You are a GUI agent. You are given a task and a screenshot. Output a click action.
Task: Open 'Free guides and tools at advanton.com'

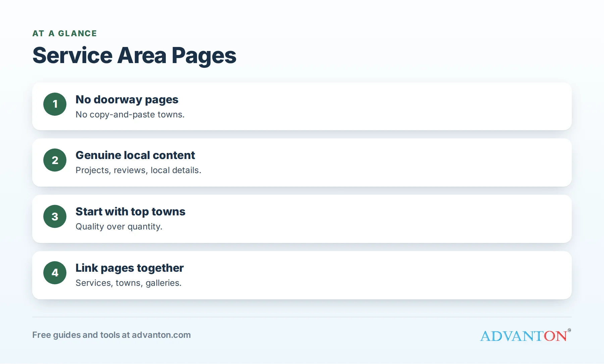(x=111, y=335)
